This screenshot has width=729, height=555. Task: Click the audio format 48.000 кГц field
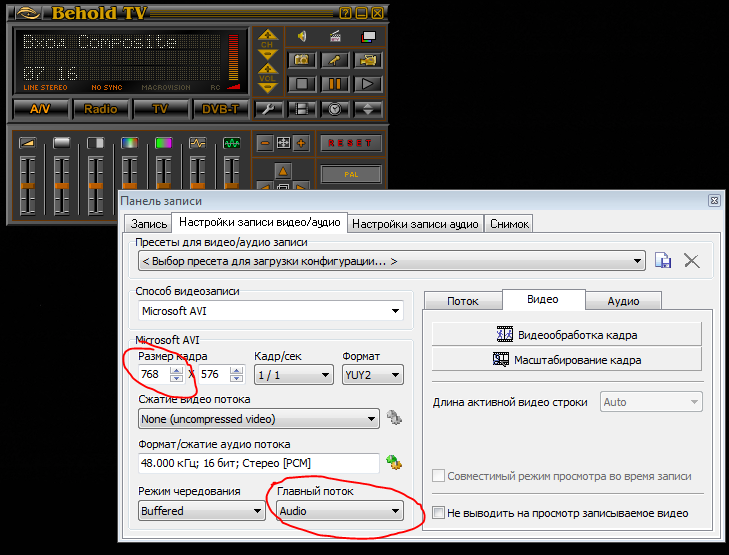pos(259,463)
